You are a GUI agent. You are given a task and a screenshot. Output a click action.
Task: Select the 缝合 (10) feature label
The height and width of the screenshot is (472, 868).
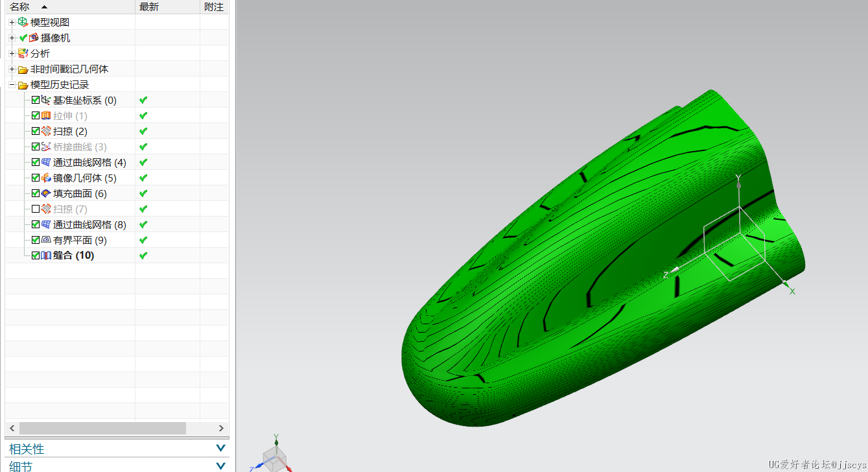coord(73,255)
